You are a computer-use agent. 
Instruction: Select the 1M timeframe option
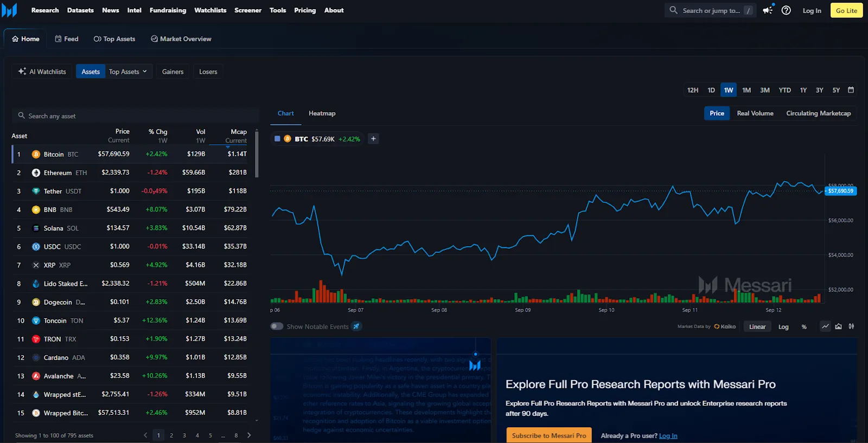[x=746, y=90]
